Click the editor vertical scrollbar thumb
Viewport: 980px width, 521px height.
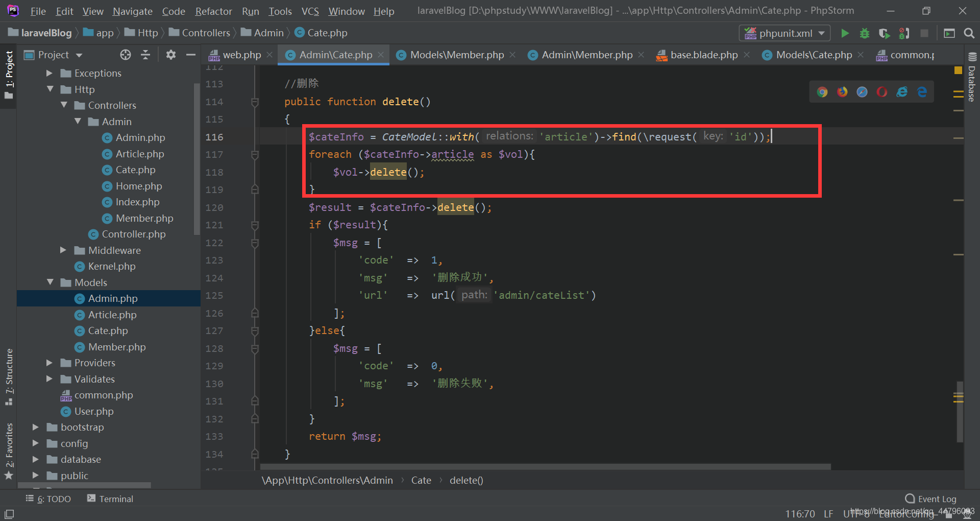pyautogui.click(x=960, y=411)
